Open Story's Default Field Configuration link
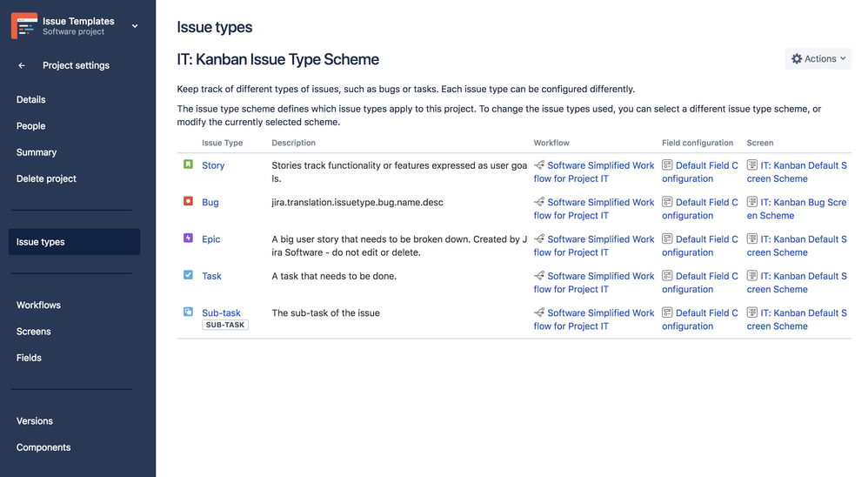This screenshot has height=477, width=868. (x=700, y=172)
